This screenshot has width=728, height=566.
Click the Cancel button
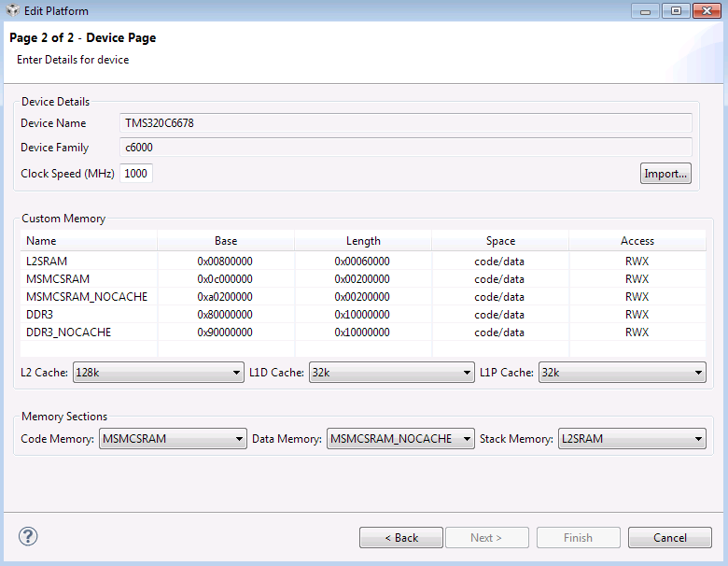[x=670, y=538]
